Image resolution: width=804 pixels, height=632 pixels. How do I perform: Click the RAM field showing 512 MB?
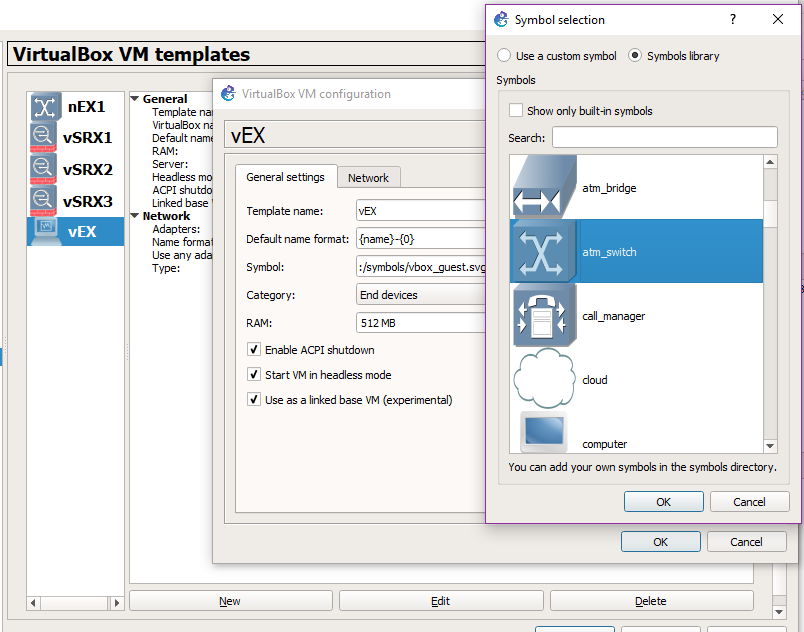point(420,323)
